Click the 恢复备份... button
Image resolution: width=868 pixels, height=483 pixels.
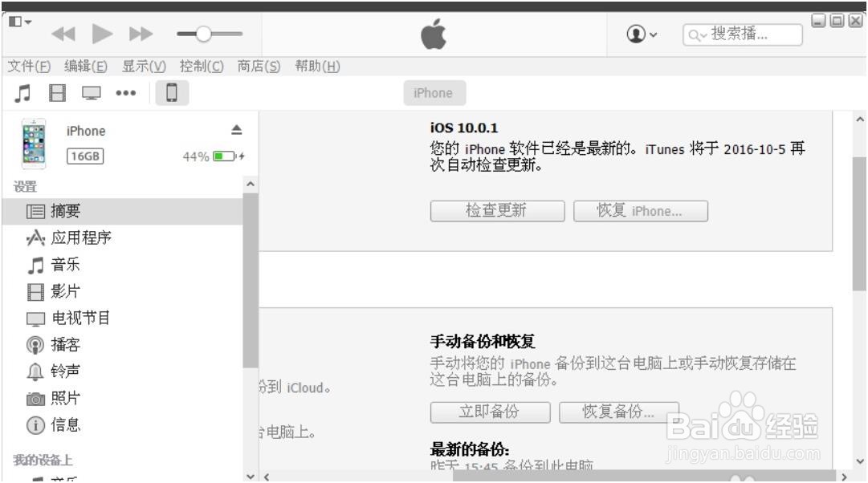[x=619, y=412]
